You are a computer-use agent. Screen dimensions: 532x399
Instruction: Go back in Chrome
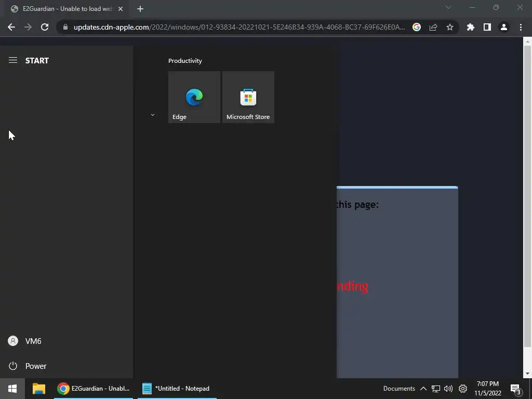11,27
